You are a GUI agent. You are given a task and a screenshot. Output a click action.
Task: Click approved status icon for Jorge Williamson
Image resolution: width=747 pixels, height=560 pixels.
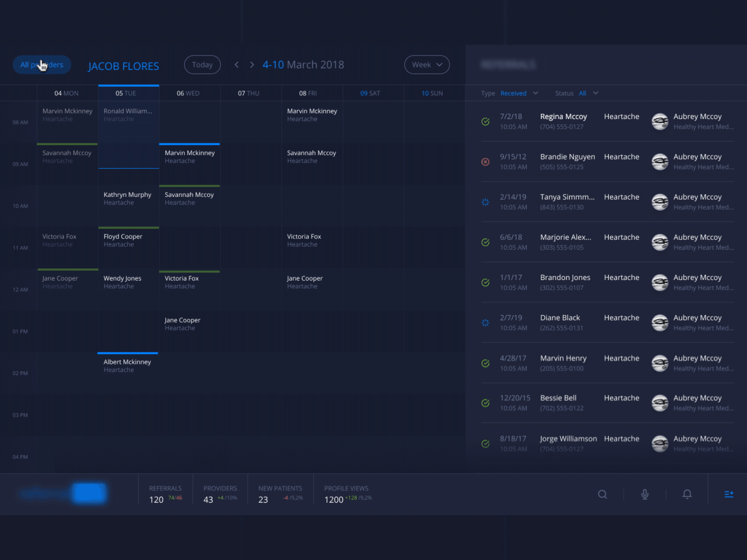point(486,444)
